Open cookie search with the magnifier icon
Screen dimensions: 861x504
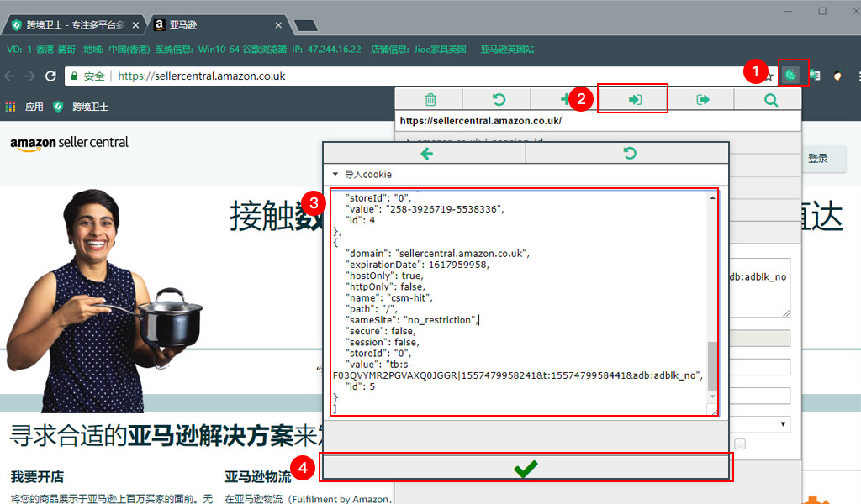click(771, 100)
